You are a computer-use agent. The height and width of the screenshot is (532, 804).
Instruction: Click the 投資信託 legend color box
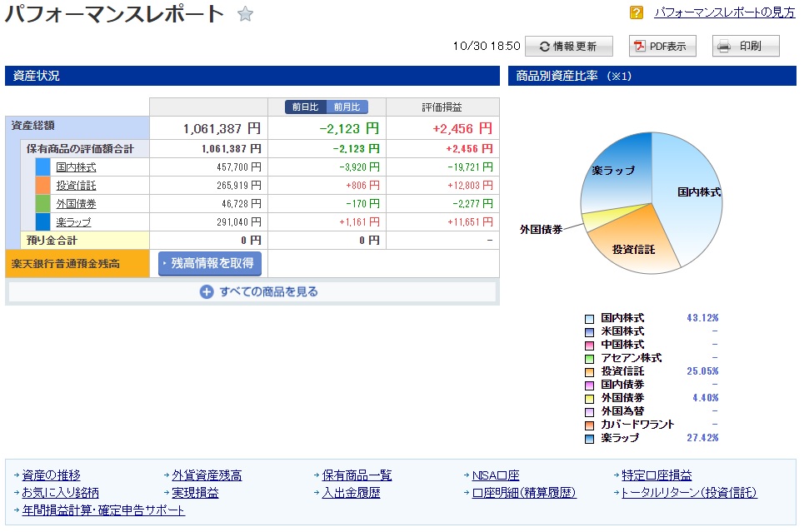tap(590, 372)
